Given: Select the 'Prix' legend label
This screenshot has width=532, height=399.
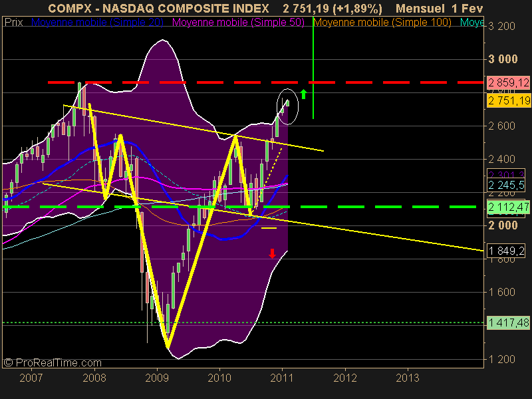Looking at the screenshot, I should point(13,23).
